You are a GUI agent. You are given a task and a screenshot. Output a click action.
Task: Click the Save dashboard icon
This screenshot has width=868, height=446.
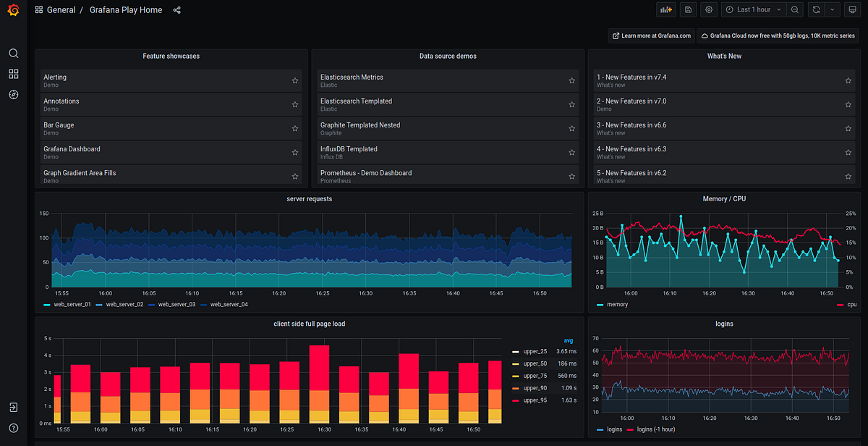tap(687, 9)
